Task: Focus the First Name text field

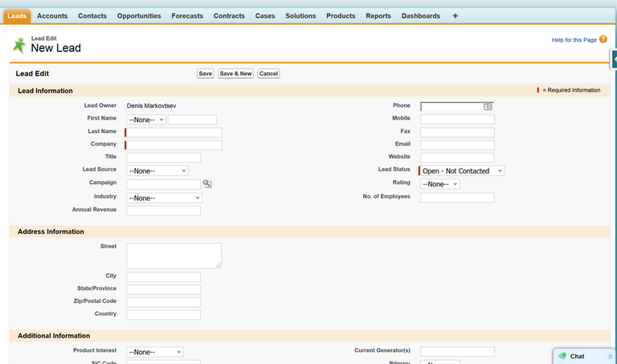Action: coord(192,120)
